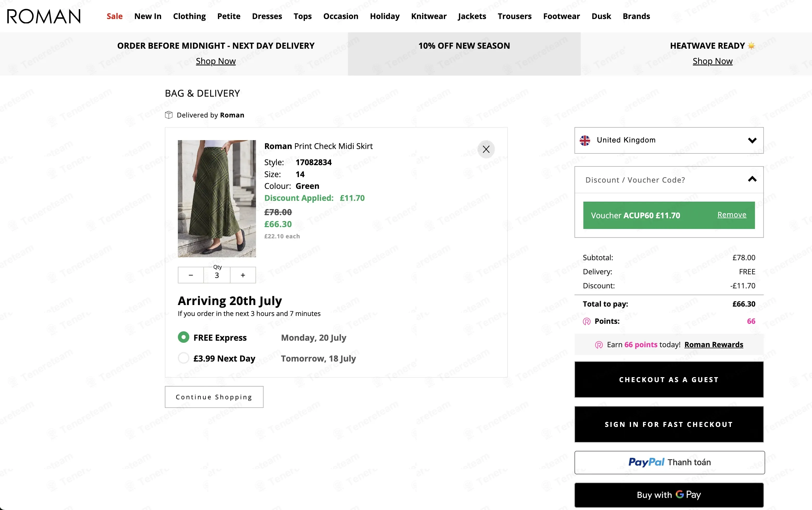This screenshot has height=510, width=812.
Task: Click the £22.10 each unit price
Action: tap(282, 237)
